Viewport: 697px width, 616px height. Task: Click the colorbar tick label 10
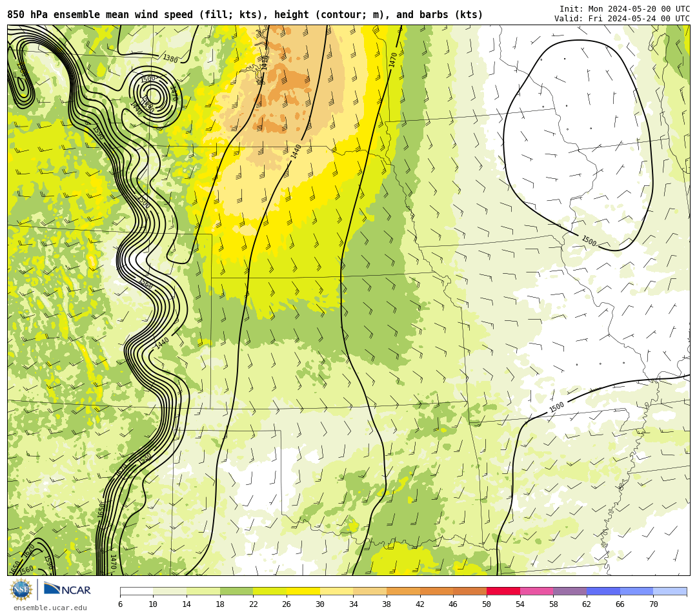click(x=154, y=604)
